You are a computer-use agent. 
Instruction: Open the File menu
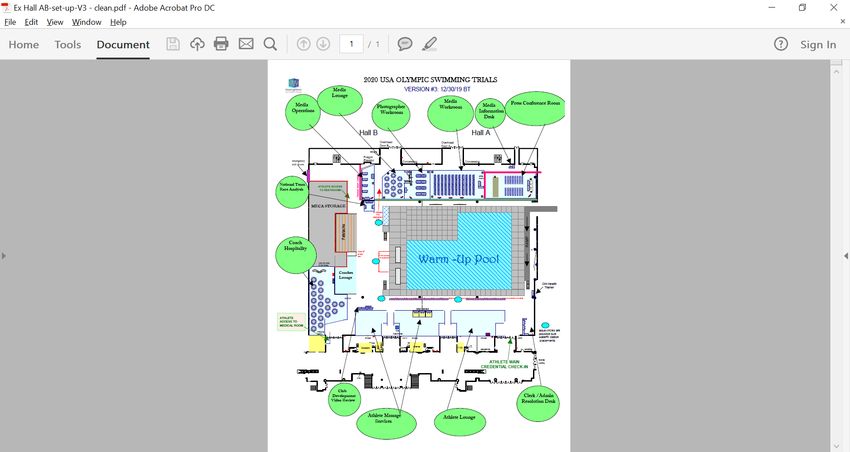(10, 22)
